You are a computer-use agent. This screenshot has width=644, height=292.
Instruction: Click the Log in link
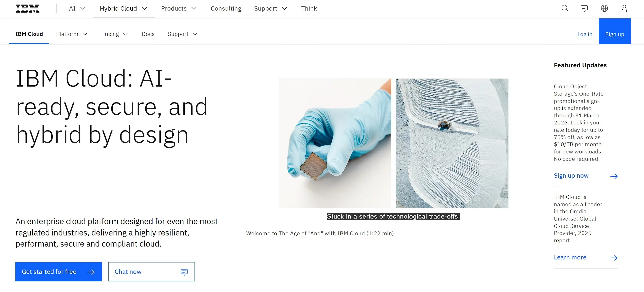click(x=585, y=34)
